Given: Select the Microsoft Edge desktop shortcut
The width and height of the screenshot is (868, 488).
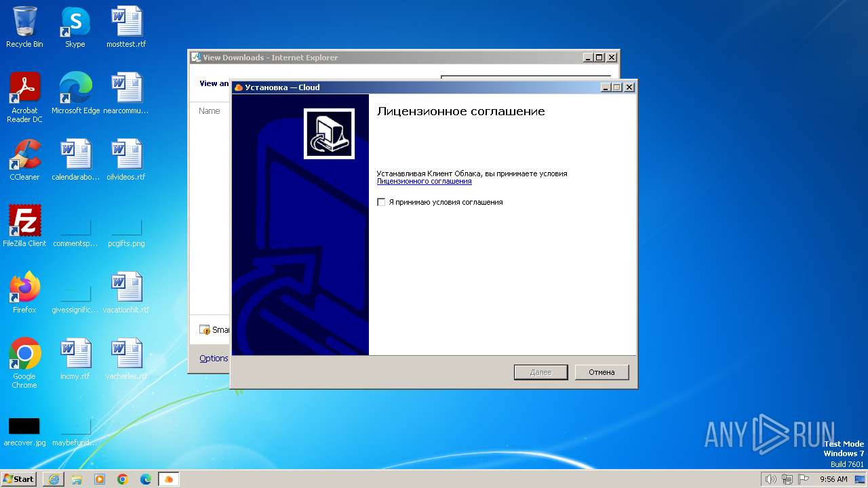Looking at the screenshot, I should pos(75,93).
